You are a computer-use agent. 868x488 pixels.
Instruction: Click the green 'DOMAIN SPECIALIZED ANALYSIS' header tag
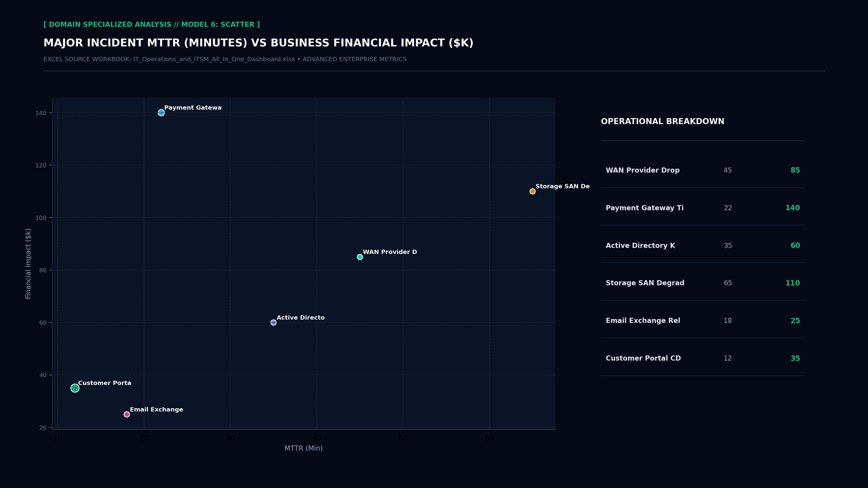tap(152, 25)
